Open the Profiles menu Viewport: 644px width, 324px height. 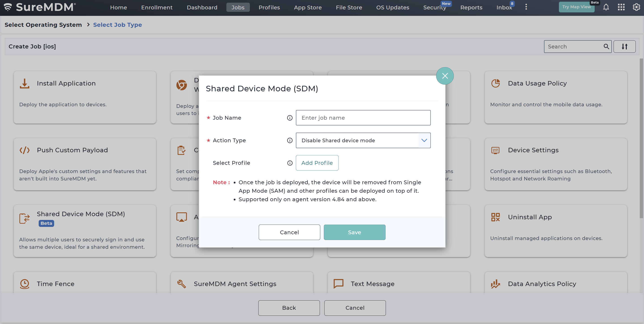pyautogui.click(x=269, y=8)
